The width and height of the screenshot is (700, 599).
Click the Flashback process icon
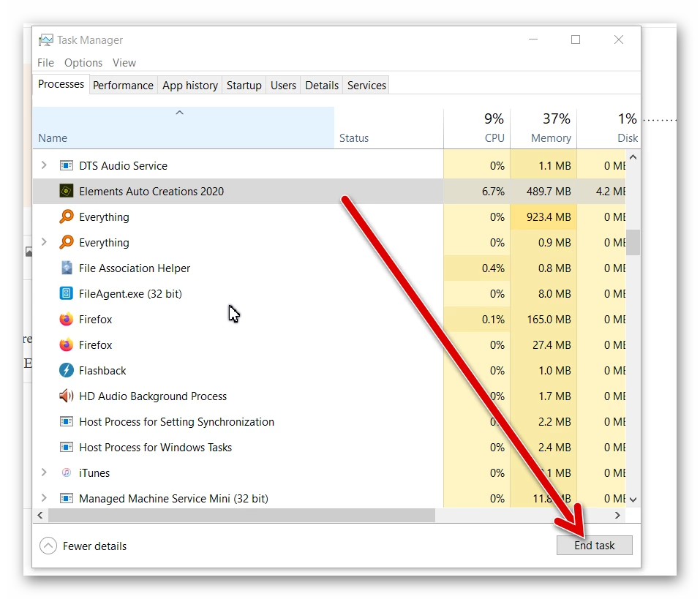67,370
